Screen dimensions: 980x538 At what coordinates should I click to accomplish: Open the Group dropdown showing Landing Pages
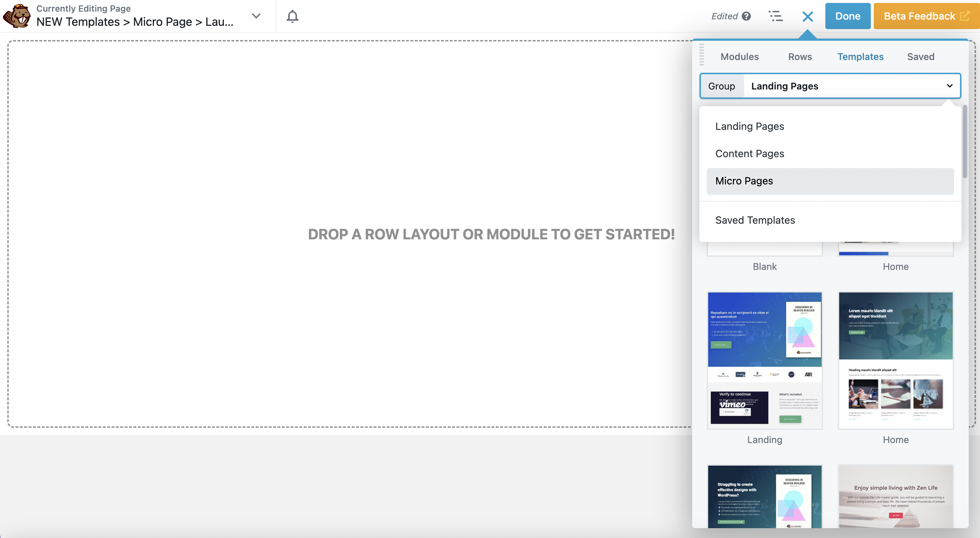[829, 86]
